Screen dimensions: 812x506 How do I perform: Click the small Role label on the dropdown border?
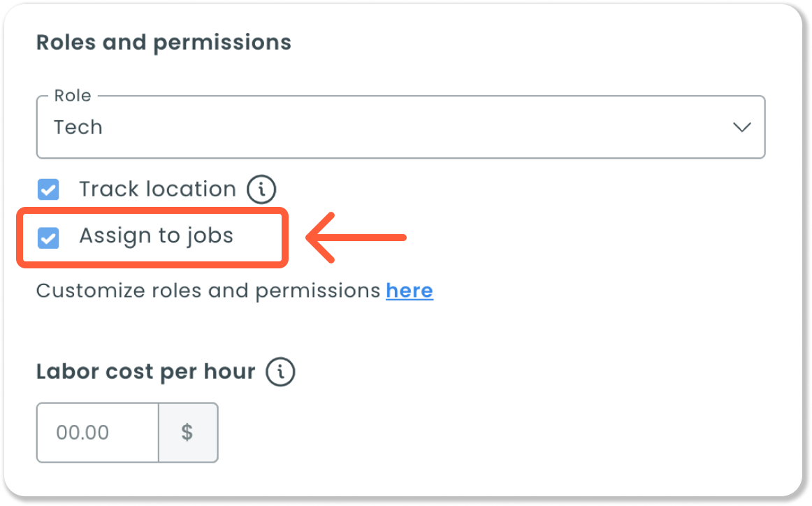point(73,96)
